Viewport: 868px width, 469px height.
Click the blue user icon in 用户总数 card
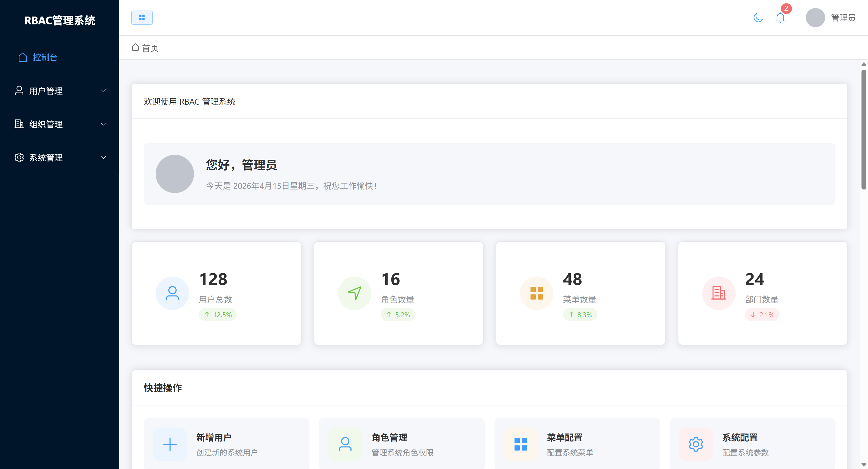coord(172,293)
